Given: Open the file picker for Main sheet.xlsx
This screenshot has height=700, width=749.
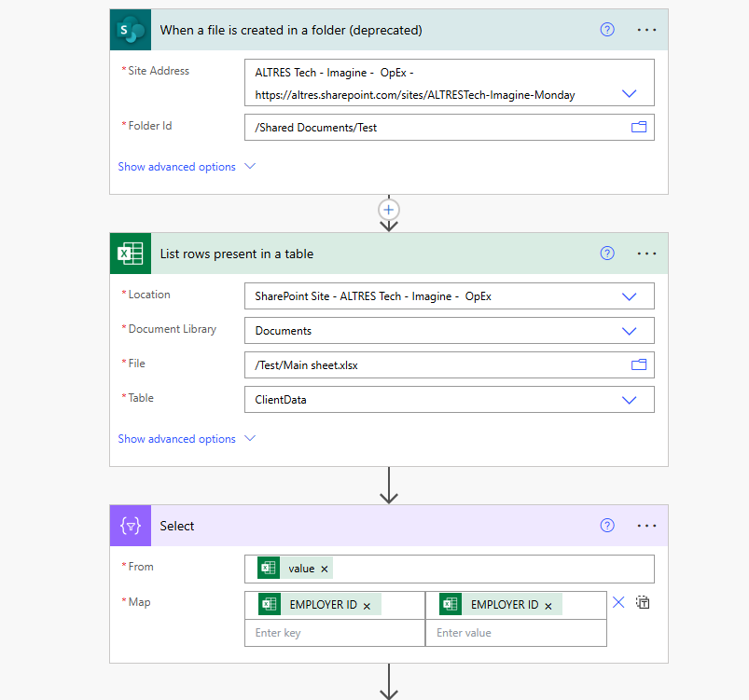Looking at the screenshot, I should tap(639, 364).
